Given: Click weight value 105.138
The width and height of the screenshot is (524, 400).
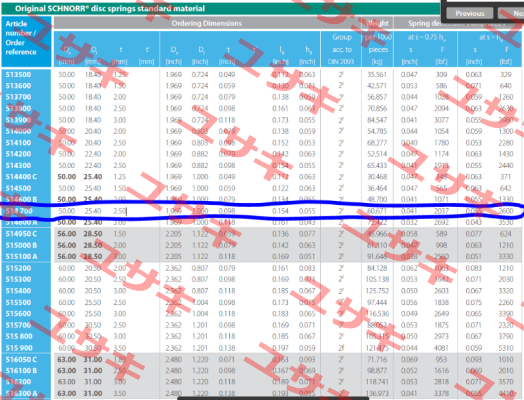Looking at the screenshot, I should pos(377,279).
